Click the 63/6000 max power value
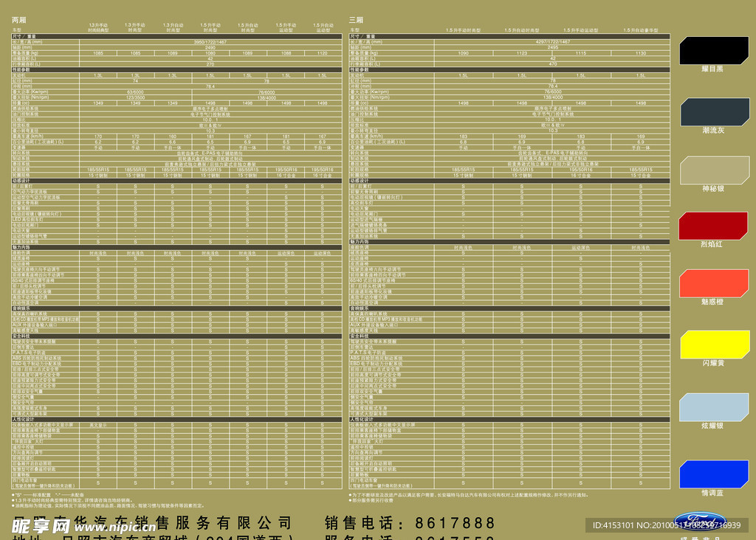 [136, 92]
